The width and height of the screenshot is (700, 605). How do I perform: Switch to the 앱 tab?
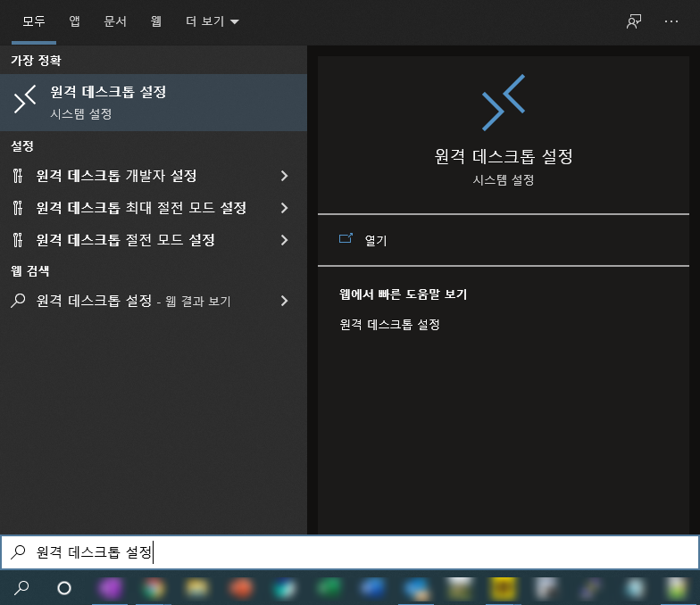pos(75,21)
